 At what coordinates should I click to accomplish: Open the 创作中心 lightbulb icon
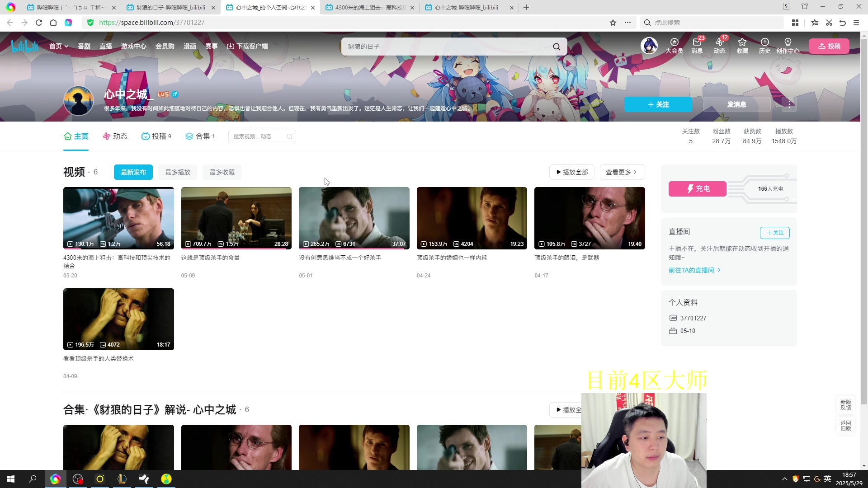tap(788, 46)
